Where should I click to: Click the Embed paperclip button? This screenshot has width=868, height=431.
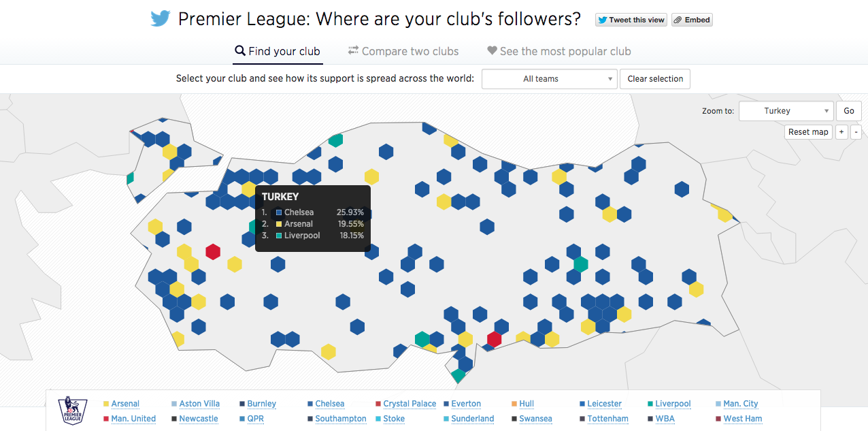692,20
